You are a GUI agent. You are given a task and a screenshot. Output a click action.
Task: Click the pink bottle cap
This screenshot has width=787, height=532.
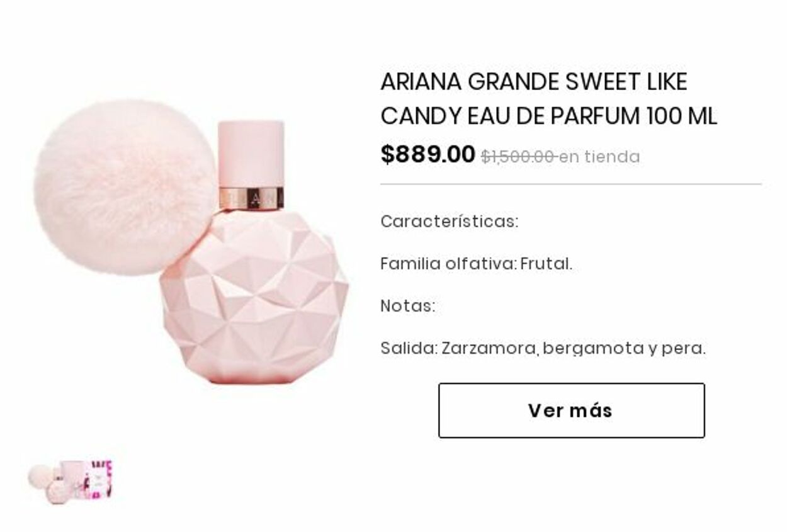pos(251,153)
